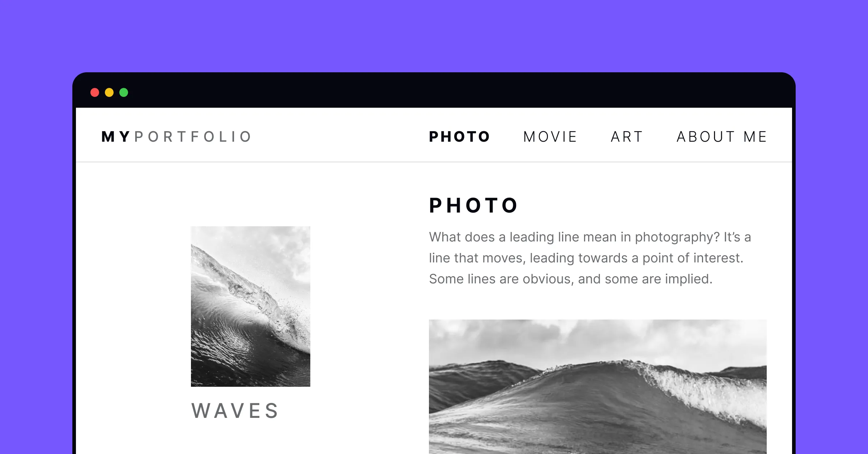The image size is (868, 454).
Task: Click the WAVES caption label
Action: pos(235,411)
